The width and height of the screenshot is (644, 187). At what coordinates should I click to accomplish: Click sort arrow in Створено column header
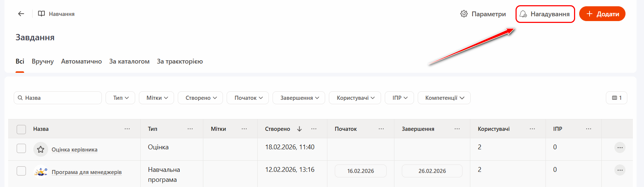[x=300, y=129]
